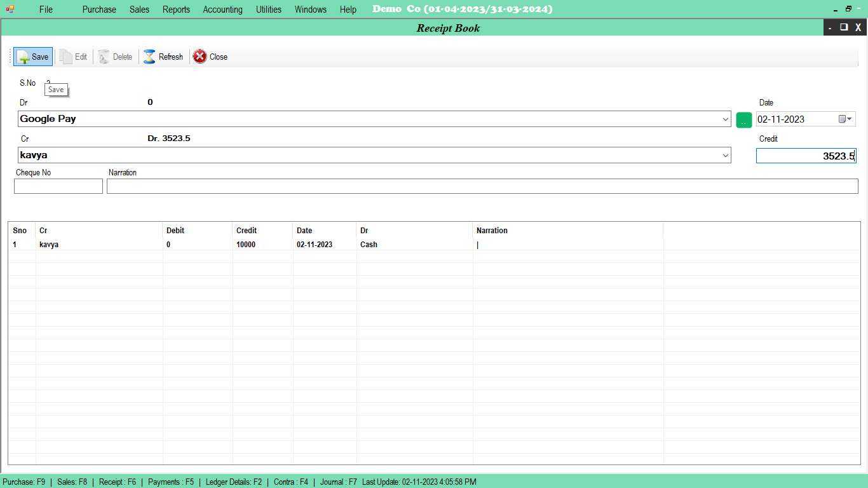Click the application icon in the title bar
The image size is (868, 488).
[x=9, y=9]
